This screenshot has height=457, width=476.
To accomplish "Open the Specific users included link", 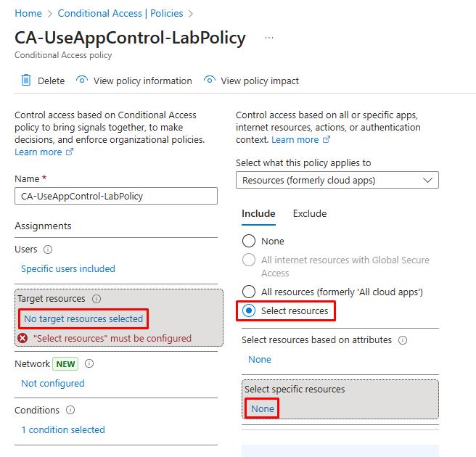I will point(68,268).
